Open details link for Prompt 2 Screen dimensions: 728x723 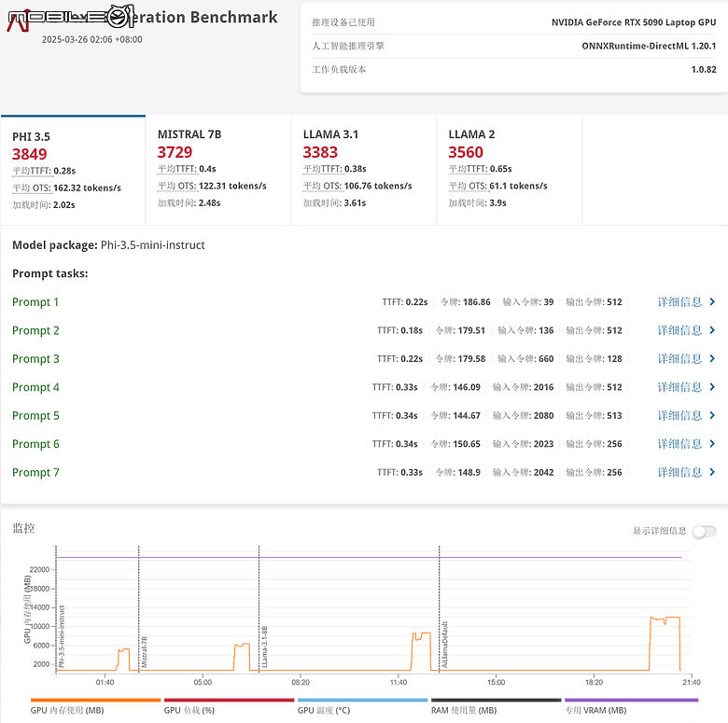point(679,330)
